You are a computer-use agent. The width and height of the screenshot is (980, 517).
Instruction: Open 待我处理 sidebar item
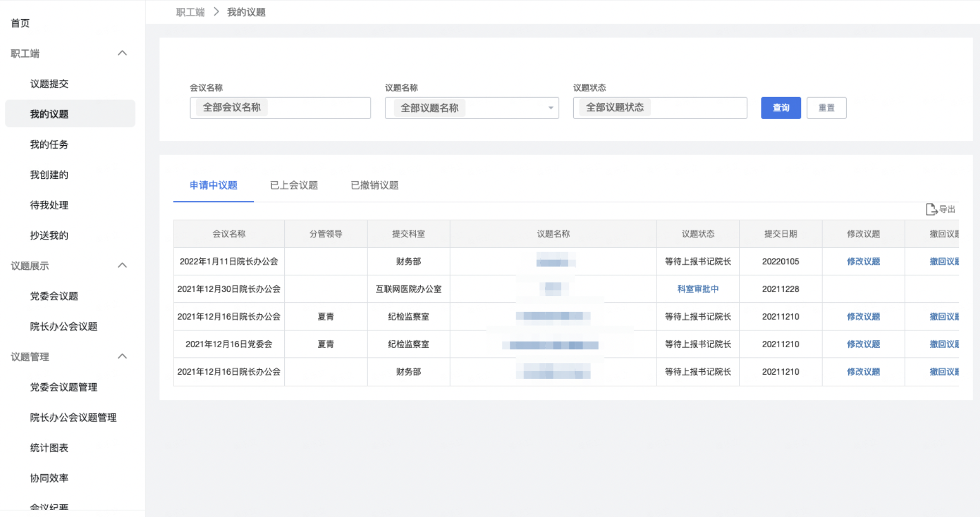49,205
